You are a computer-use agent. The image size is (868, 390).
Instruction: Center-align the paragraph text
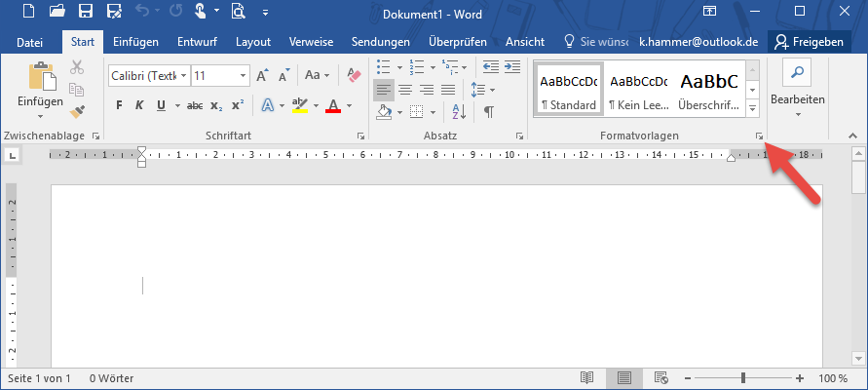pyautogui.click(x=405, y=89)
